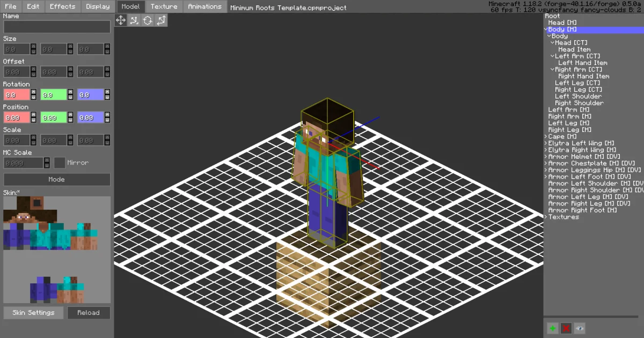Select the 'Left Arm [H]' tree row
Screen dimensions: 644x338
point(569,110)
